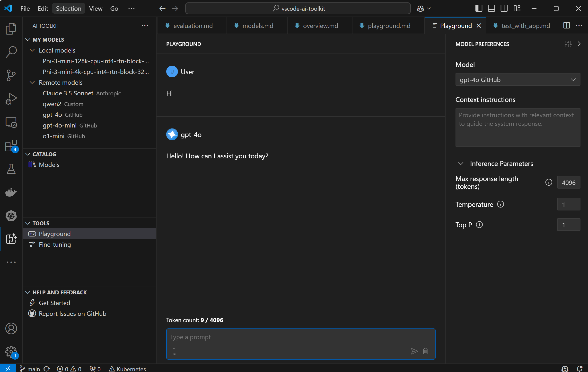Image resolution: width=588 pixels, height=372 pixels.
Task: Clear chat with the trash icon
Action: (x=425, y=351)
